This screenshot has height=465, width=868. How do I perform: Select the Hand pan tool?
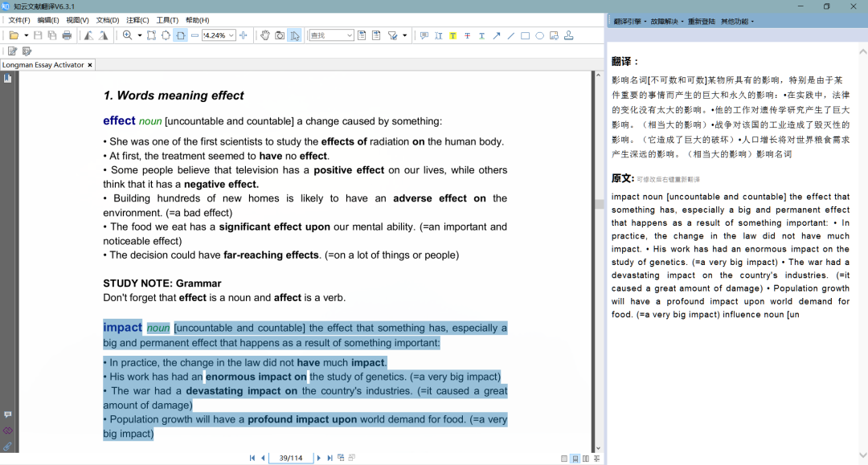pyautogui.click(x=265, y=35)
